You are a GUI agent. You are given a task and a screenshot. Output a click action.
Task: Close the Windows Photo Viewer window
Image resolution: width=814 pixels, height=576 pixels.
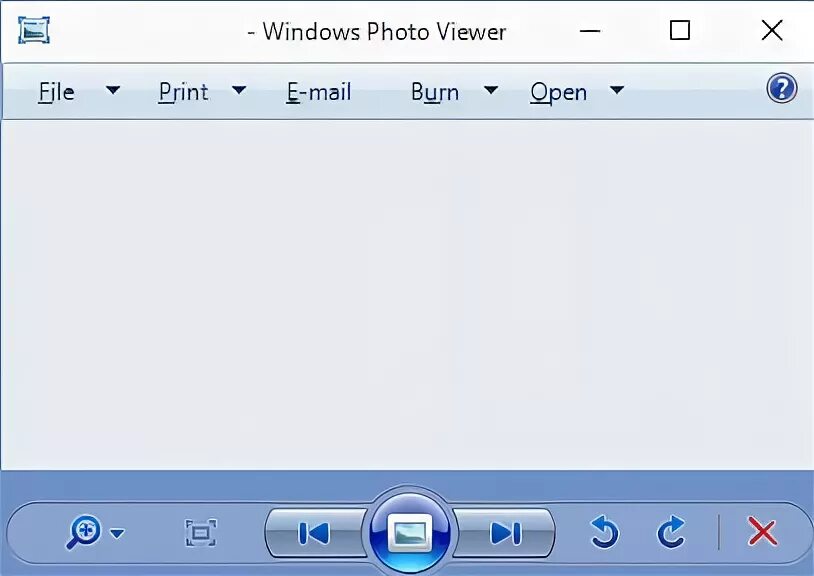click(772, 31)
